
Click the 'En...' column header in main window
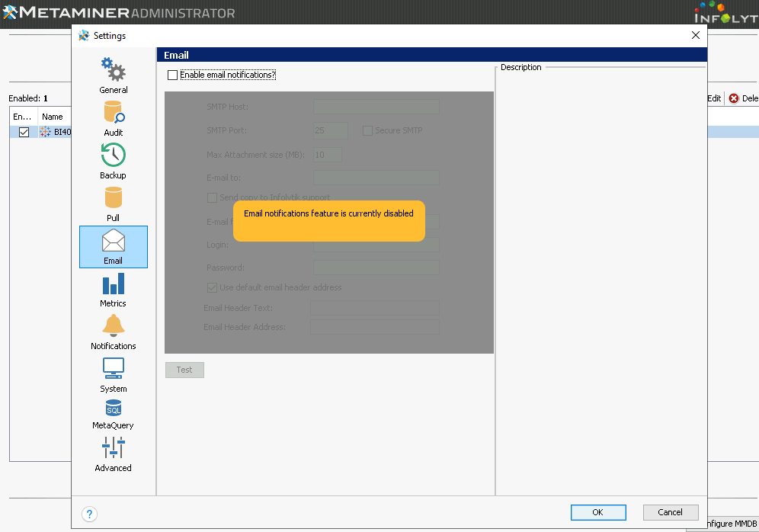(x=22, y=117)
